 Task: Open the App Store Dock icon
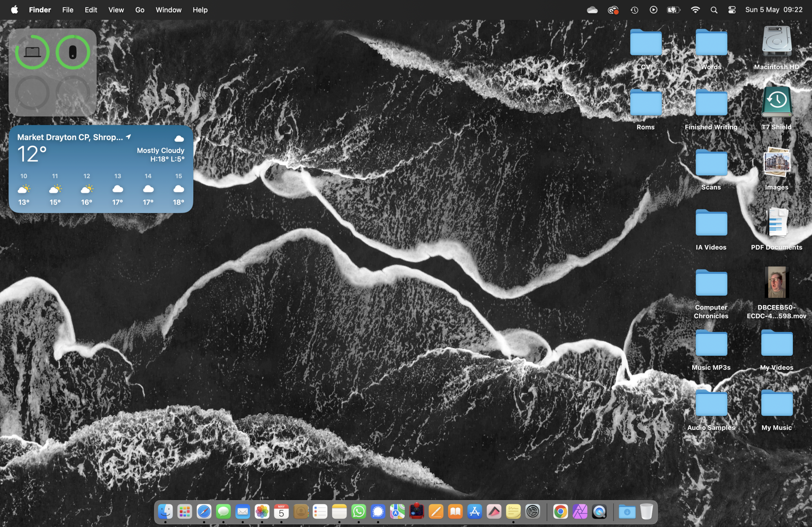coord(475,512)
